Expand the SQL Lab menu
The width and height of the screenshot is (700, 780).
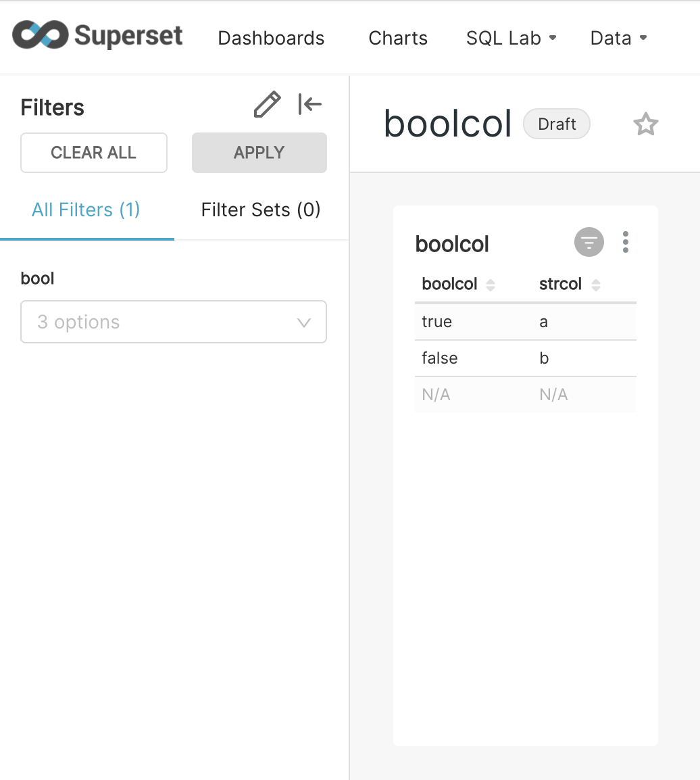click(x=511, y=38)
